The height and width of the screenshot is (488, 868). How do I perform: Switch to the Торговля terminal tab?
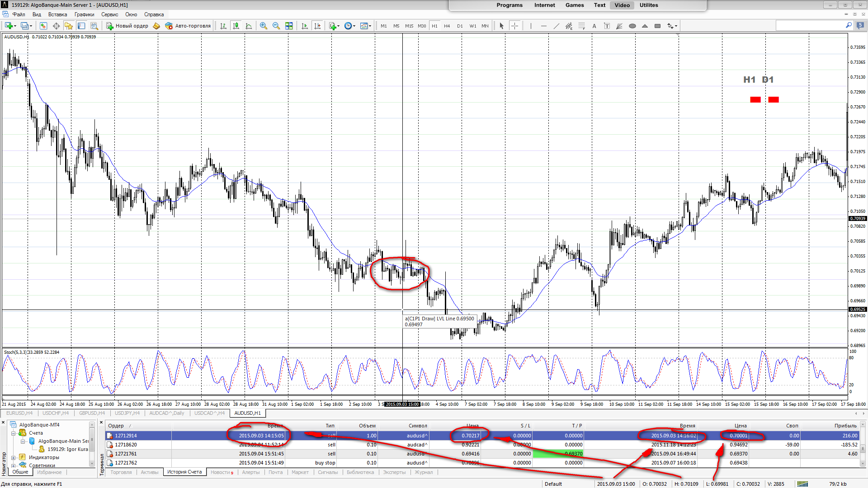click(x=121, y=472)
